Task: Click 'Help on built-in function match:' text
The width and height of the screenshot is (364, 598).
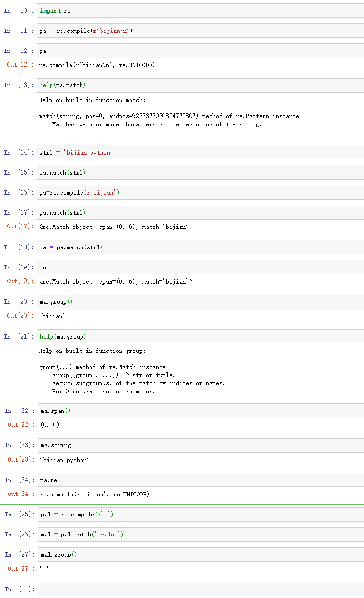Action: [92, 100]
